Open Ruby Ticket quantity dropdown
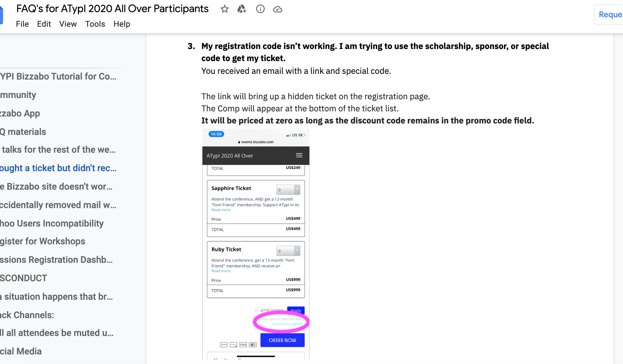623x364 pixels. pos(288,251)
